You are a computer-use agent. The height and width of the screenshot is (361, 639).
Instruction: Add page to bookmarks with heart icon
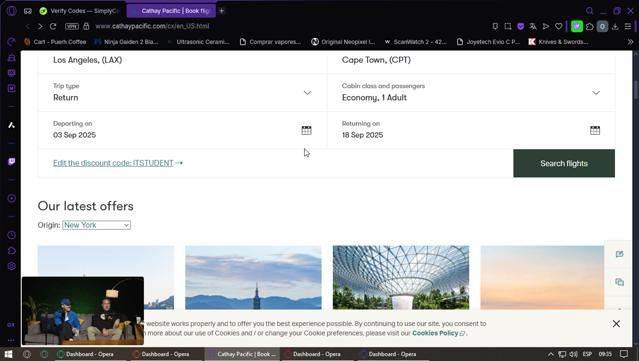coord(558,26)
